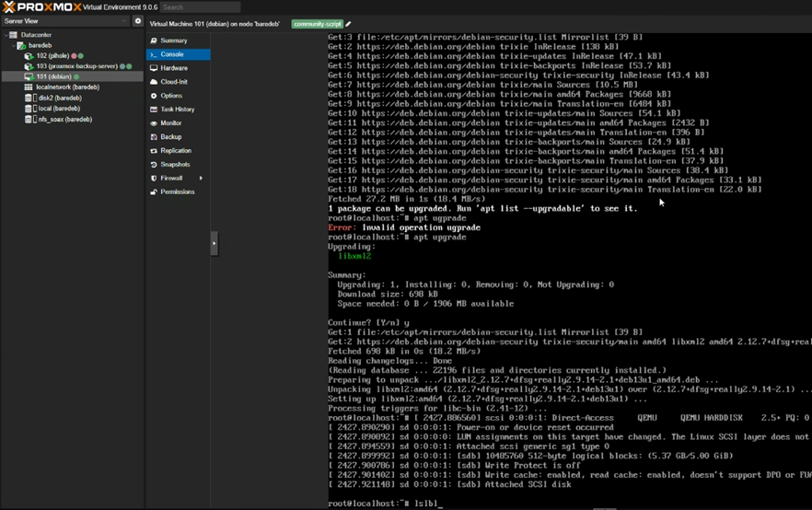This screenshot has height=510, width=812.
Task: Click the Cloud-Init cloud icon
Action: [x=154, y=82]
